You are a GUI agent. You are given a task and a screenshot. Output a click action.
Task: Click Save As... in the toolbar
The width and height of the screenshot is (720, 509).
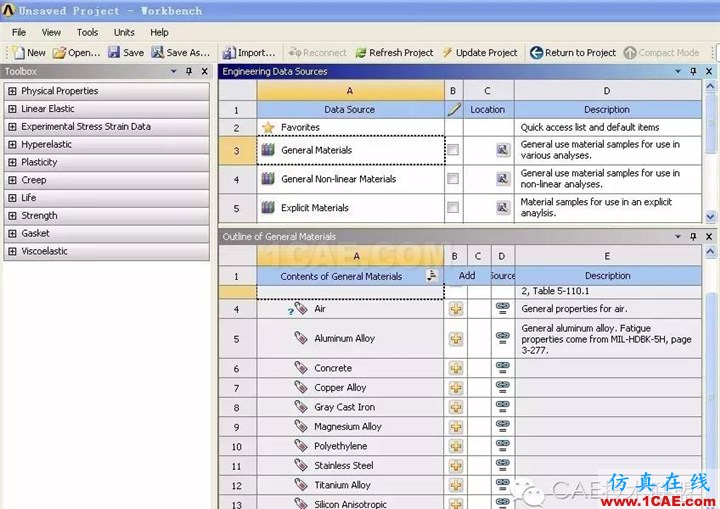click(x=181, y=53)
